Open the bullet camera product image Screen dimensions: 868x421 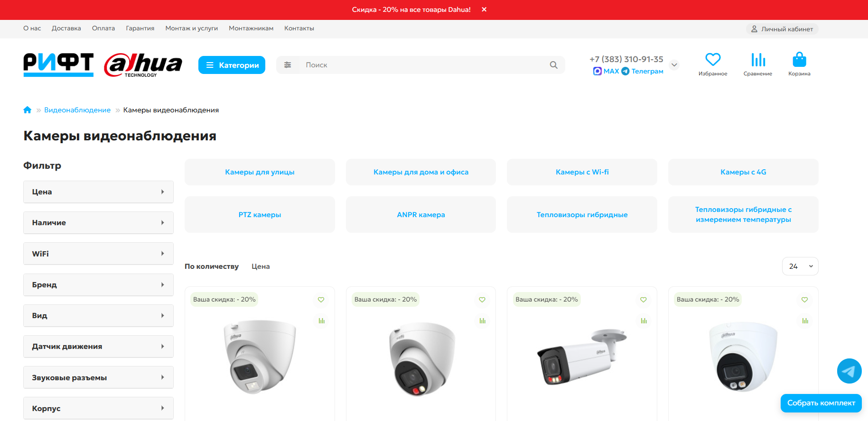click(582, 357)
